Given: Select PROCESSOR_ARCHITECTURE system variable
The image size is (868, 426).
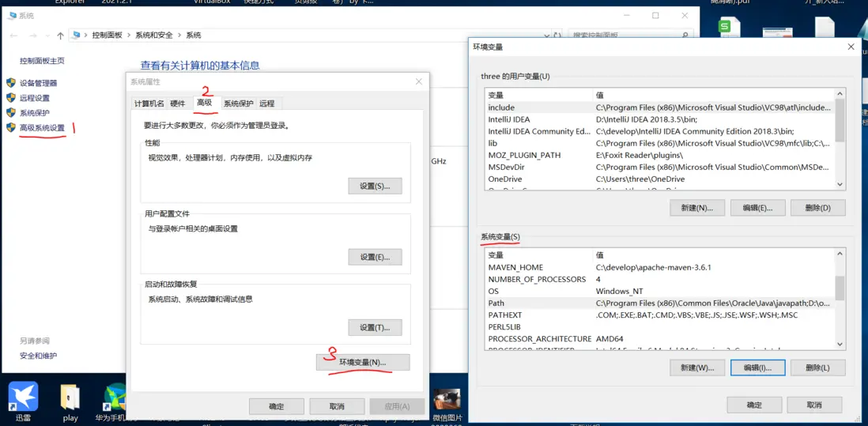Looking at the screenshot, I should [x=660, y=338].
